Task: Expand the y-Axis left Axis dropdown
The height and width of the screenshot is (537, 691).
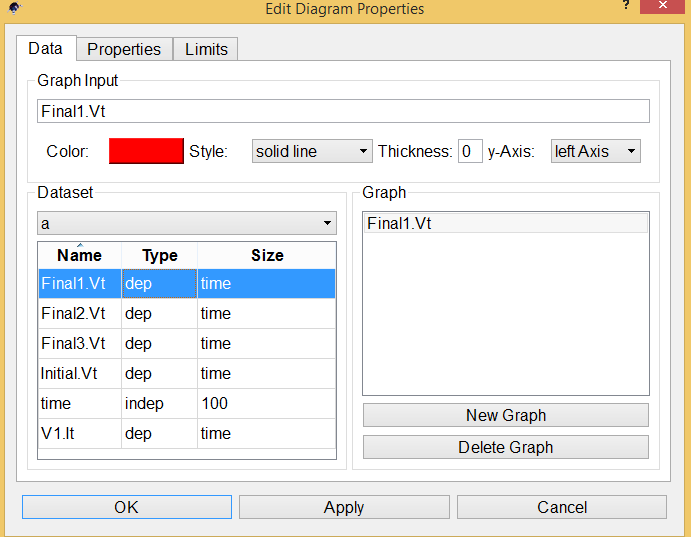Action: [595, 151]
